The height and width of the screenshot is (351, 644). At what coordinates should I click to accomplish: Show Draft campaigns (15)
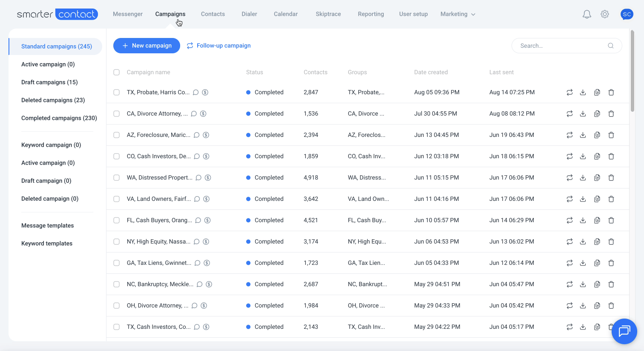coord(49,82)
